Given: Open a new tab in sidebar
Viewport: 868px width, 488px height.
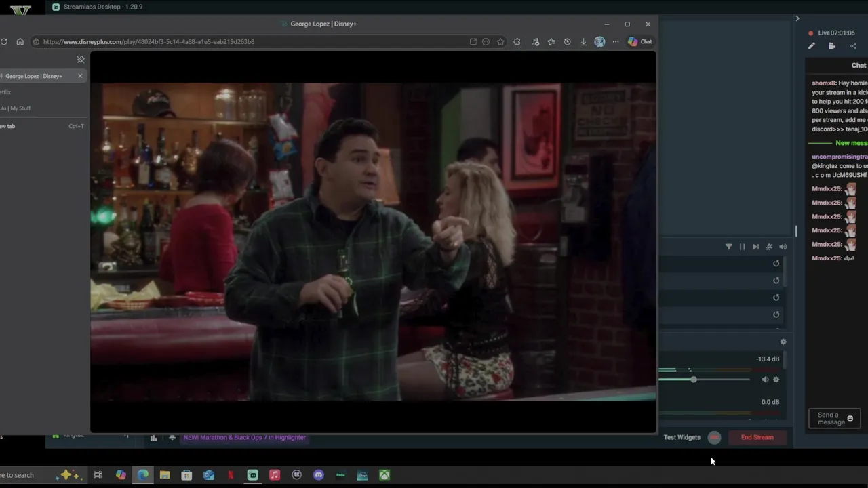Looking at the screenshot, I should tap(41, 126).
